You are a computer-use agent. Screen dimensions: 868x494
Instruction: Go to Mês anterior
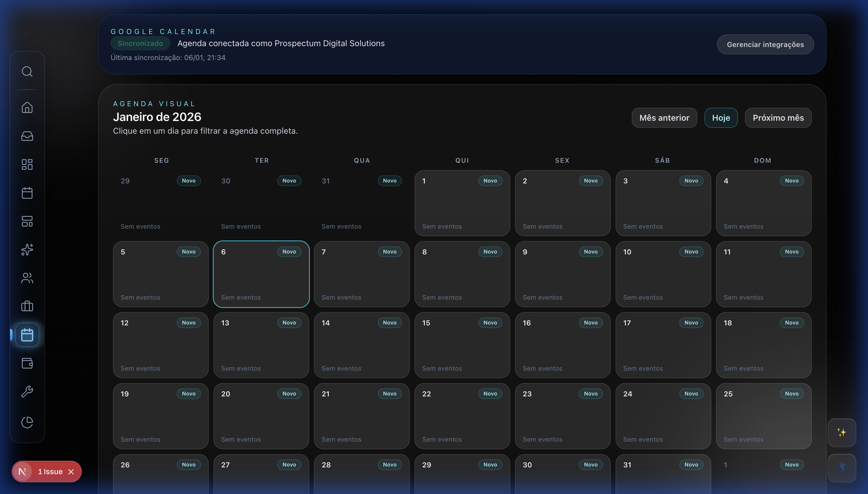664,118
